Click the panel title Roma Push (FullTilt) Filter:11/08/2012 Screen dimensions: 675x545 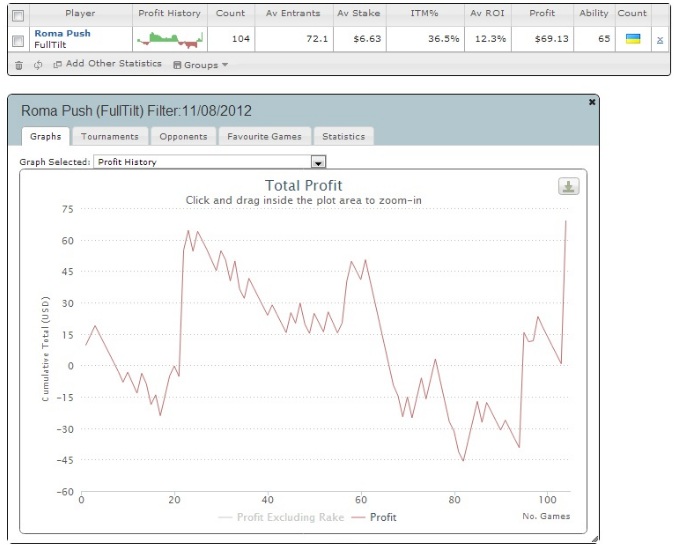[136, 111]
